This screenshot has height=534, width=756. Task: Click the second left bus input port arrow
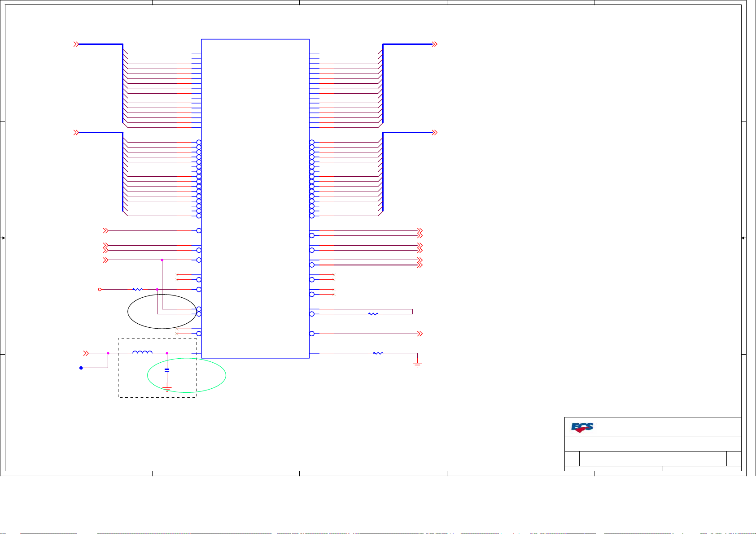point(76,133)
